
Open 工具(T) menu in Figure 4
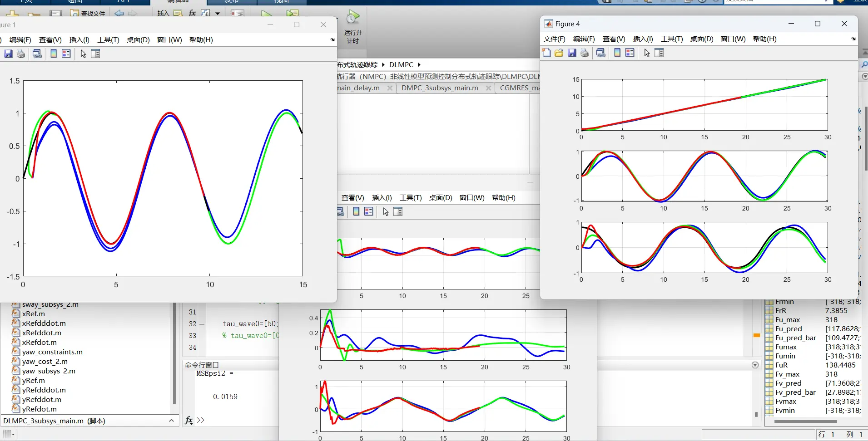tap(672, 39)
